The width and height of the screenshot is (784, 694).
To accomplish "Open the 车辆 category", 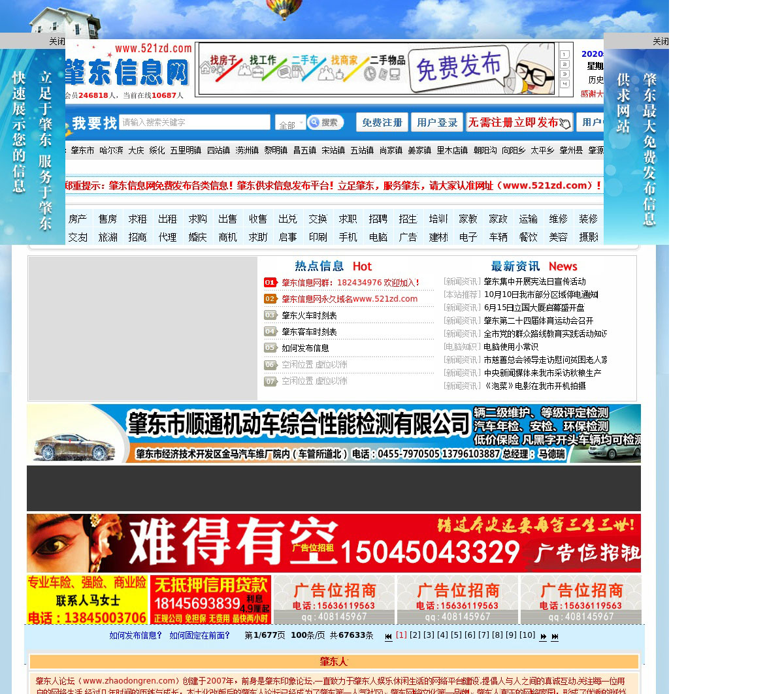I will [x=498, y=237].
